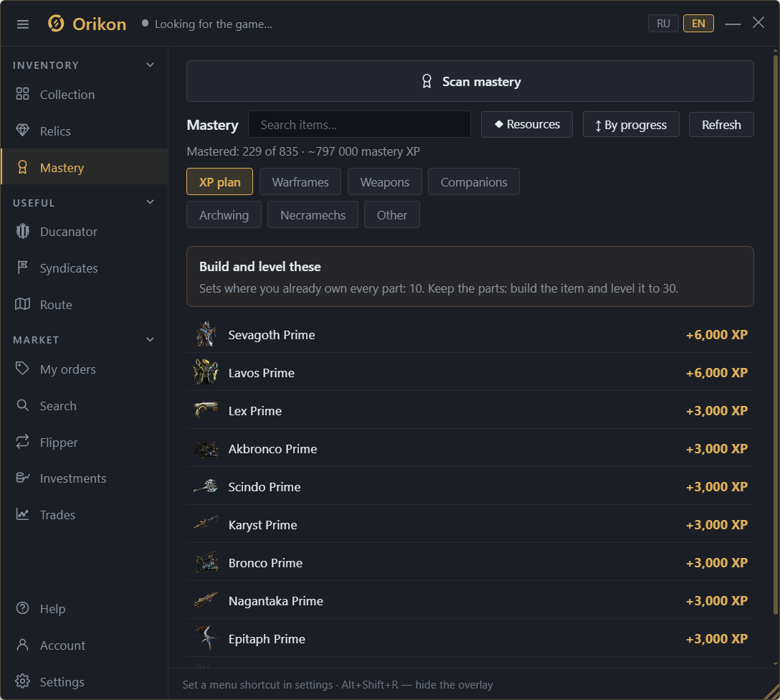Select the Nagantaka Prime row
The image size is (780, 700).
coord(470,600)
